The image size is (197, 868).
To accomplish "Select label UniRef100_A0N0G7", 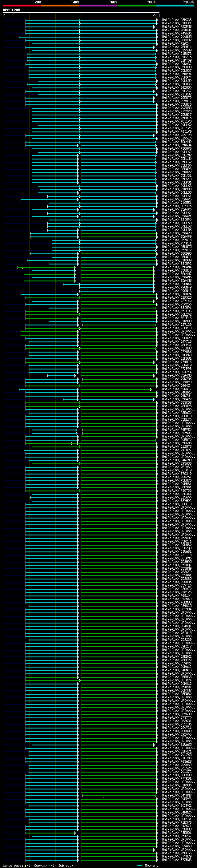I will 177,64.
